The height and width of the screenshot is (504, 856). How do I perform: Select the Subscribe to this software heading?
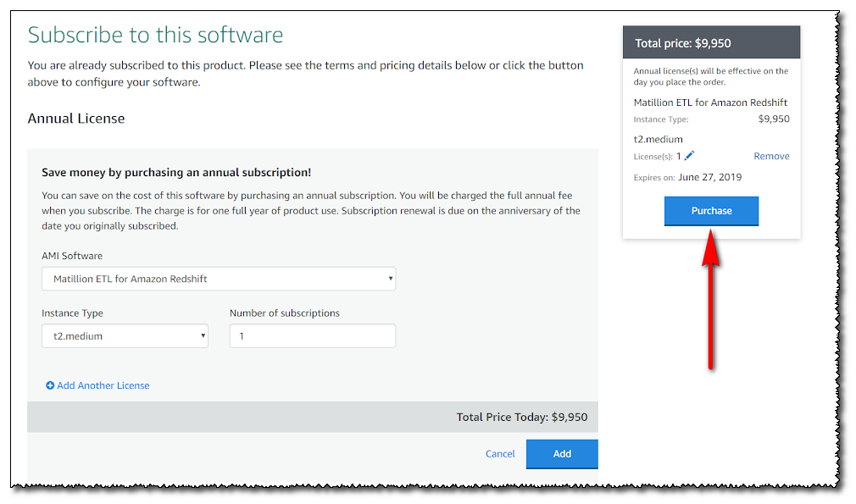pos(155,35)
